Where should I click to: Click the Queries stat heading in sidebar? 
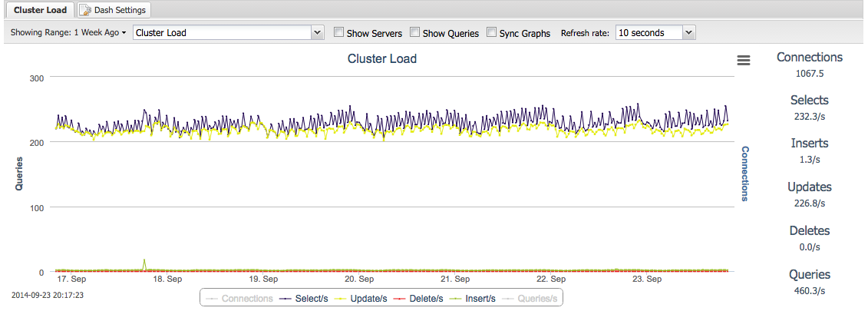click(809, 274)
